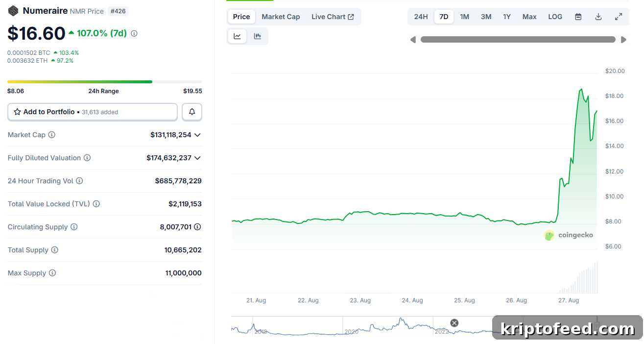Click info icon beside 8,007,701 value
Viewport: 644px width, 344px height.
197,227
